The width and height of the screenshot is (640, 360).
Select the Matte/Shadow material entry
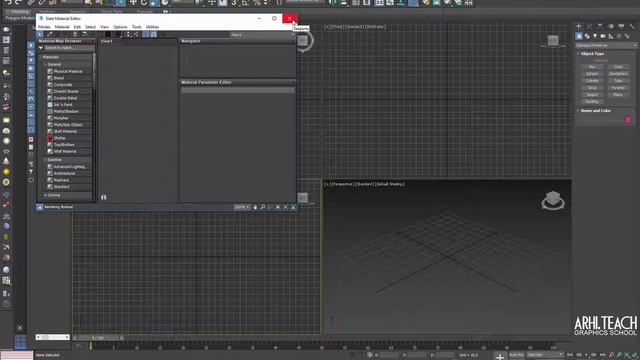click(x=69, y=111)
